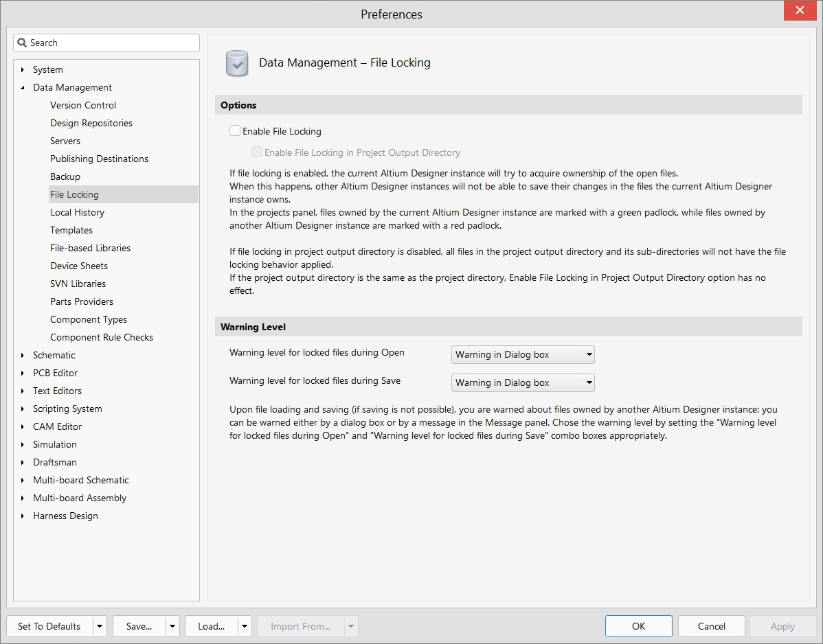Close the Preferences dialog with X
Image resolution: width=823 pixels, height=644 pixels.
800,10
